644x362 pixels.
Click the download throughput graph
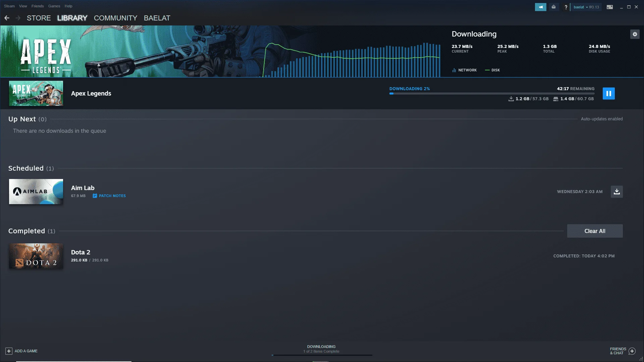[352, 60]
